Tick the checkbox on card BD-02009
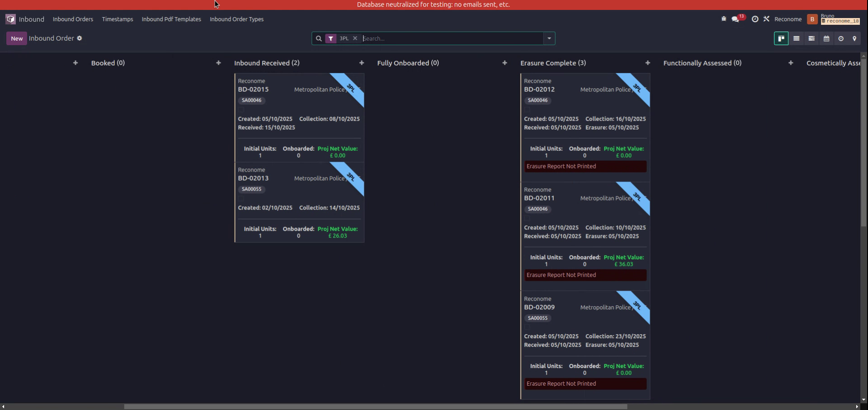 (x=527, y=327)
